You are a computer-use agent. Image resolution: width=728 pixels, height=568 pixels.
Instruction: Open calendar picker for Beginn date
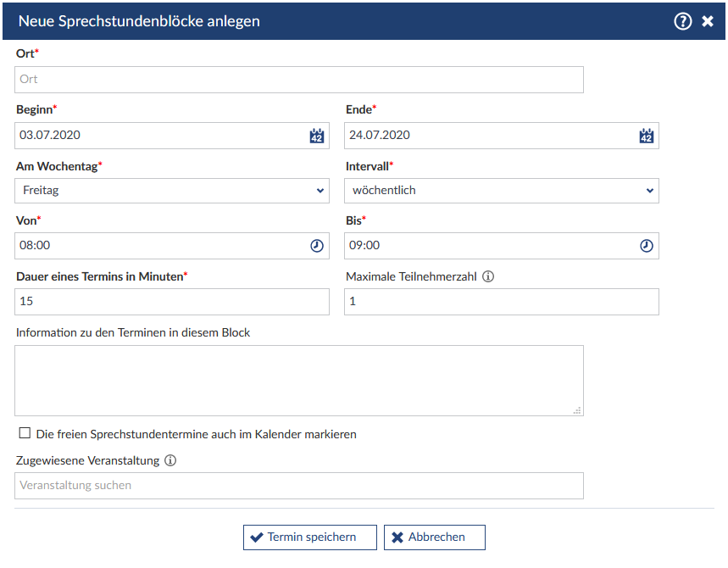317,136
